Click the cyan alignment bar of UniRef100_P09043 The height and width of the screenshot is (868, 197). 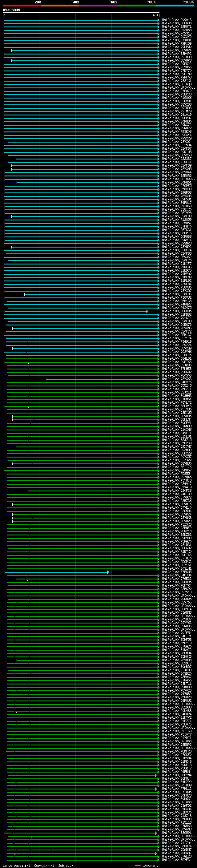coord(81,20)
